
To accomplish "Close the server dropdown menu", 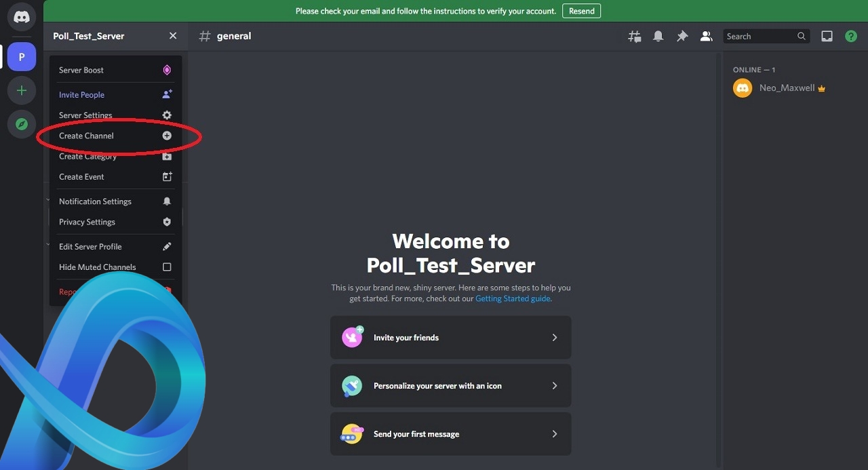I will pyautogui.click(x=173, y=36).
